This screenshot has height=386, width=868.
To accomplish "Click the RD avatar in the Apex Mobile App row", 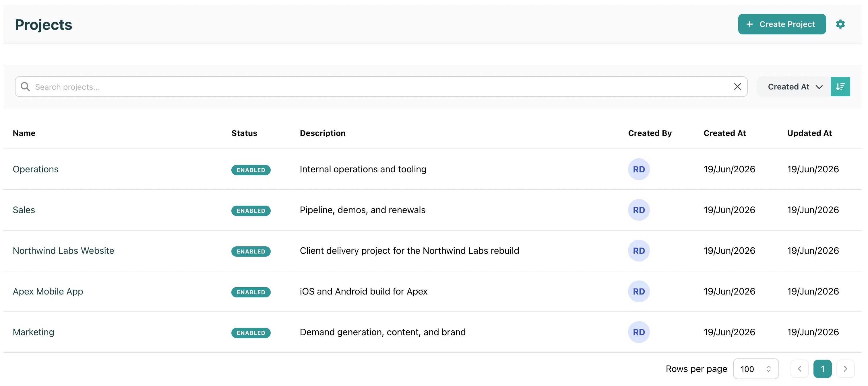I will pos(639,291).
